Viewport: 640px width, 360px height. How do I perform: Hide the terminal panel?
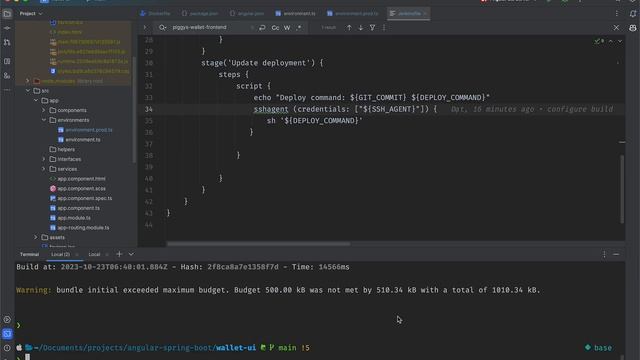click(616, 254)
